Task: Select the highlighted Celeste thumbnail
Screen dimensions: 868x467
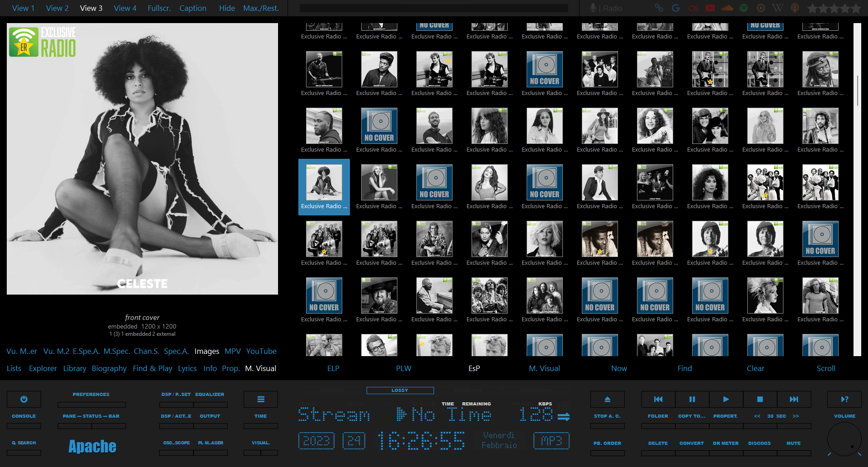Action: pos(324,186)
